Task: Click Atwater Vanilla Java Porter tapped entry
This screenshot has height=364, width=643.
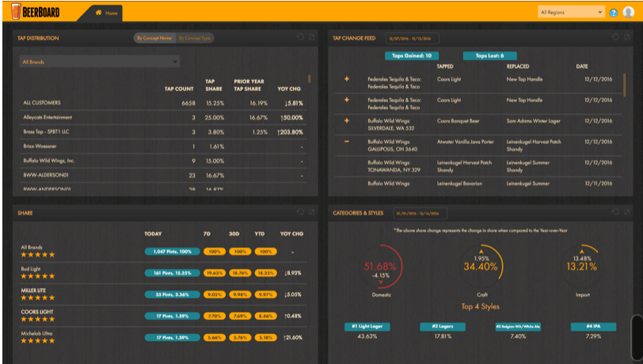Action: pyautogui.click(x=466, y=142)
